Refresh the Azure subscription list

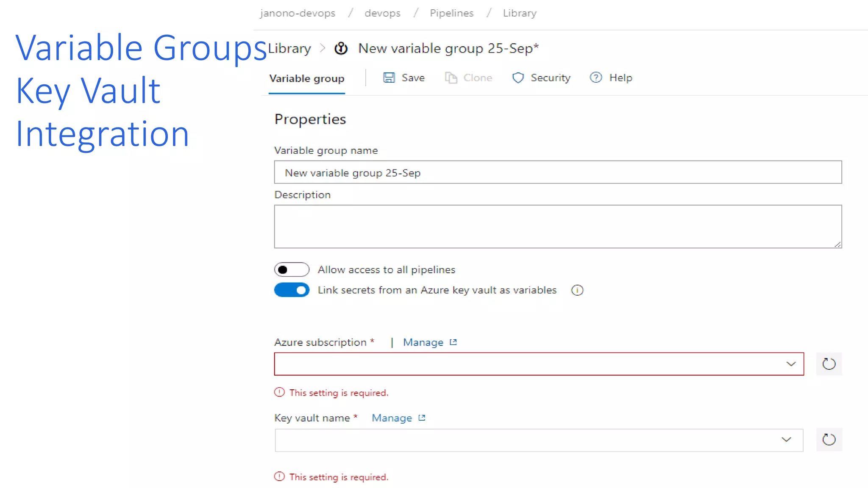829,364
